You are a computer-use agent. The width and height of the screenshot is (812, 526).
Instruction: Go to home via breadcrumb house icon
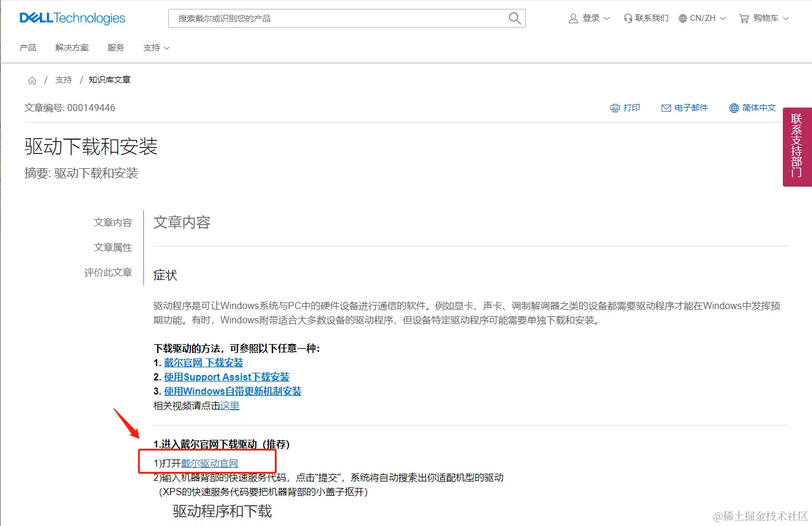coord(32,80)
